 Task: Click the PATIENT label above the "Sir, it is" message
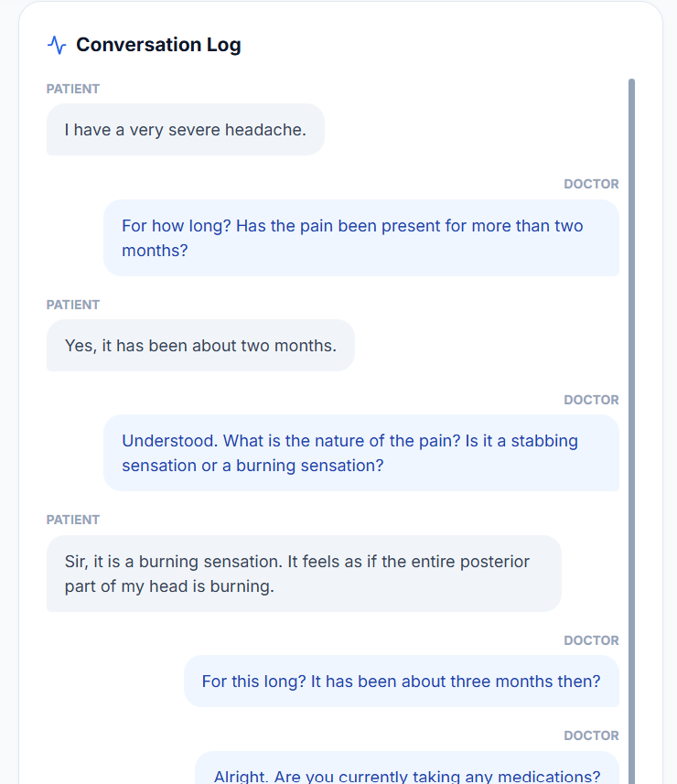(x=73, y=520)
